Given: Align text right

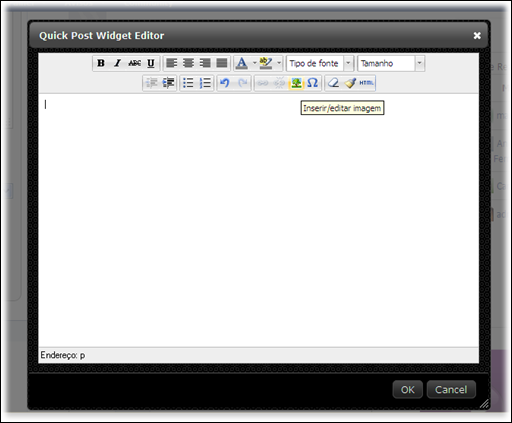Looking at the screenshot, I should click(x=205, y=63).
